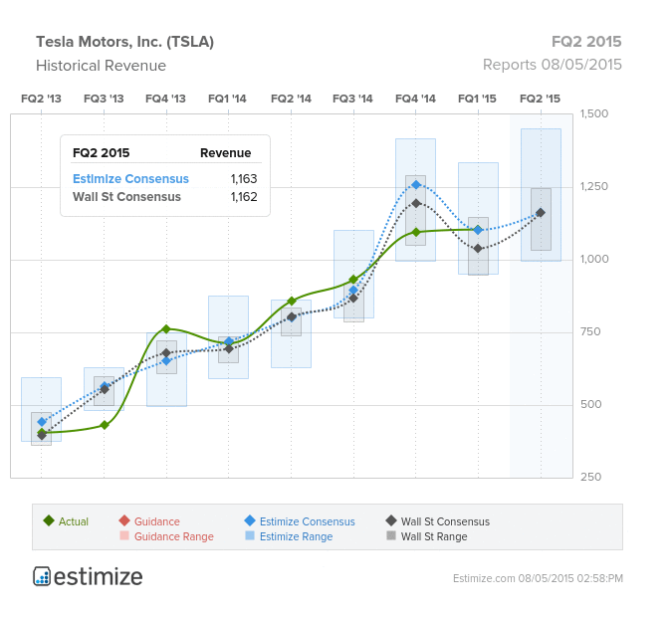The height and width of the screenshot is (617, 672).
Task: Click the Estimize.com timestamp footer text
Action: (x=538, y=578)
